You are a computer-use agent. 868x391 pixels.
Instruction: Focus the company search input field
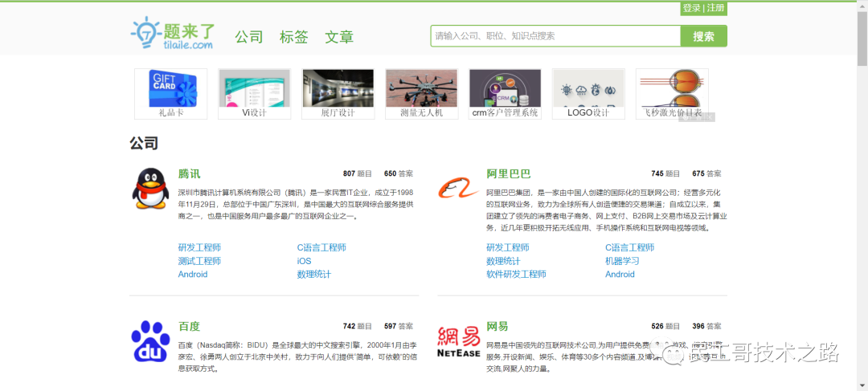[x=555, y=36]
